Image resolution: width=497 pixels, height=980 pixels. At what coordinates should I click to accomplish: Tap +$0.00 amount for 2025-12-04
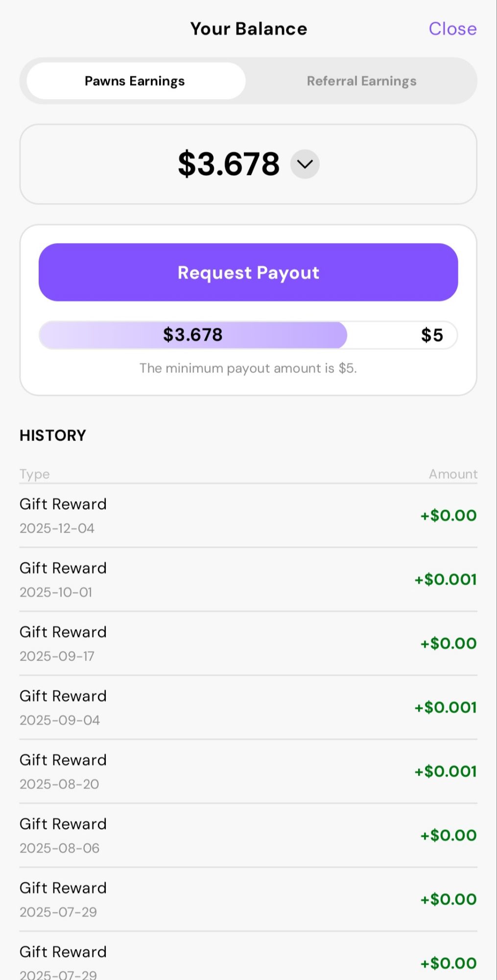coord(449,515)
